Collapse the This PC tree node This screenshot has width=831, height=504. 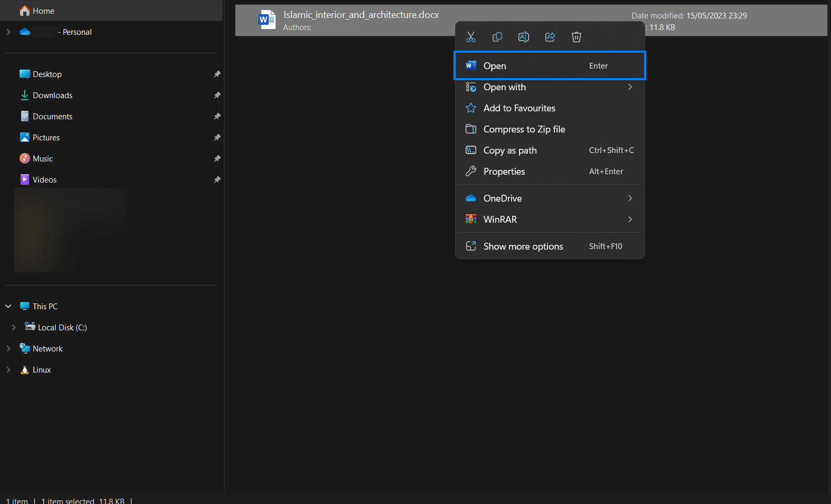(x=8, y=307)
